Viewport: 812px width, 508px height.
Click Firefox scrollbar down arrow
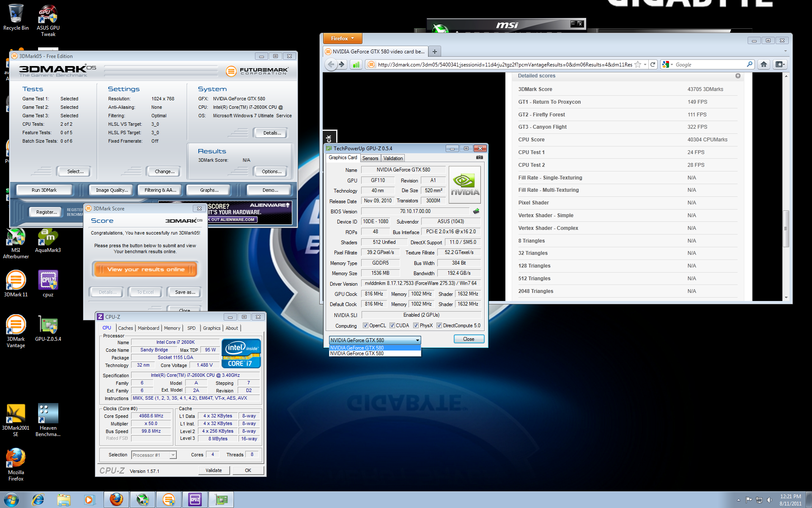coord(786,298)
